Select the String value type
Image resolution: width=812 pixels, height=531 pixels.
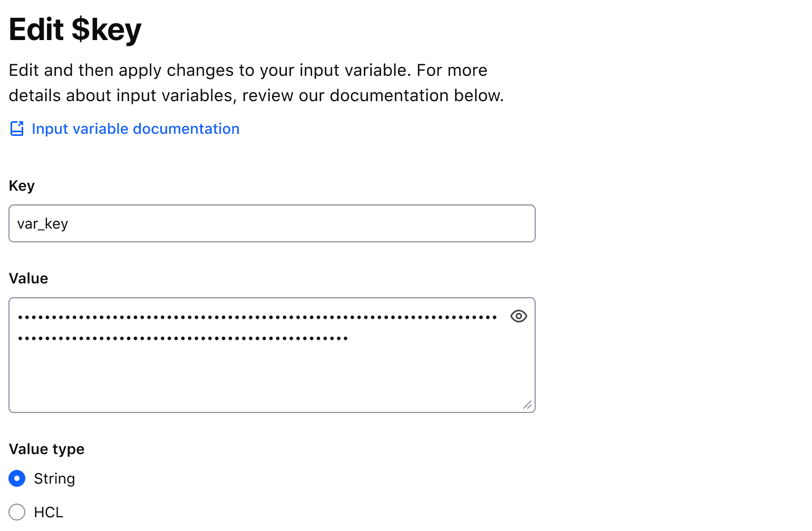[x=16, y=478]
